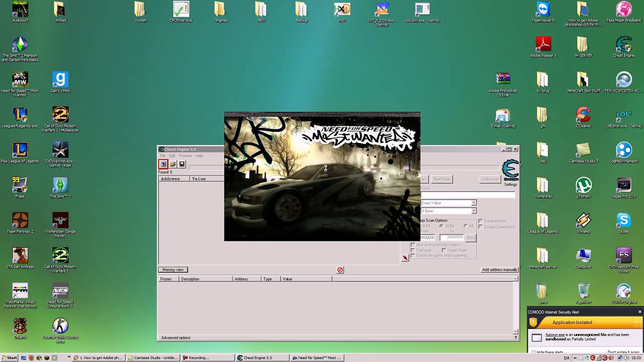Screen dimensions: 644x362
Task: Toggle the Unrandomizer checkbox
Action: (x=481, y=221)
